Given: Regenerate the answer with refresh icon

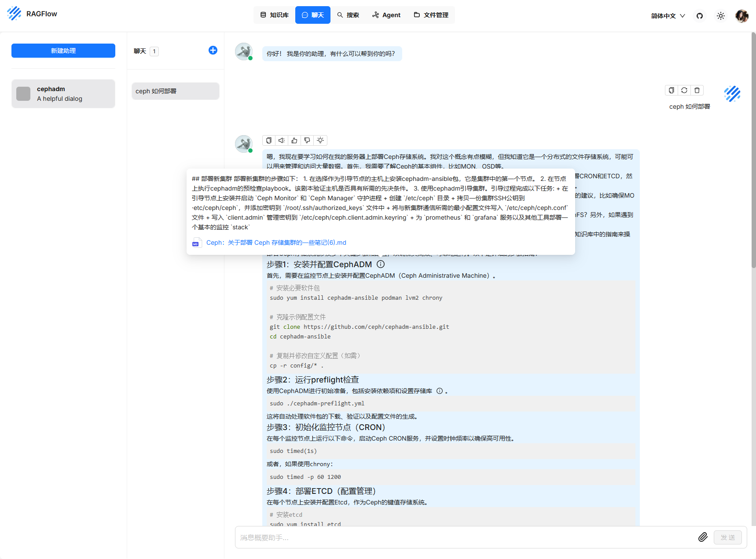Looking at the screenshot, I should [684, 90].
